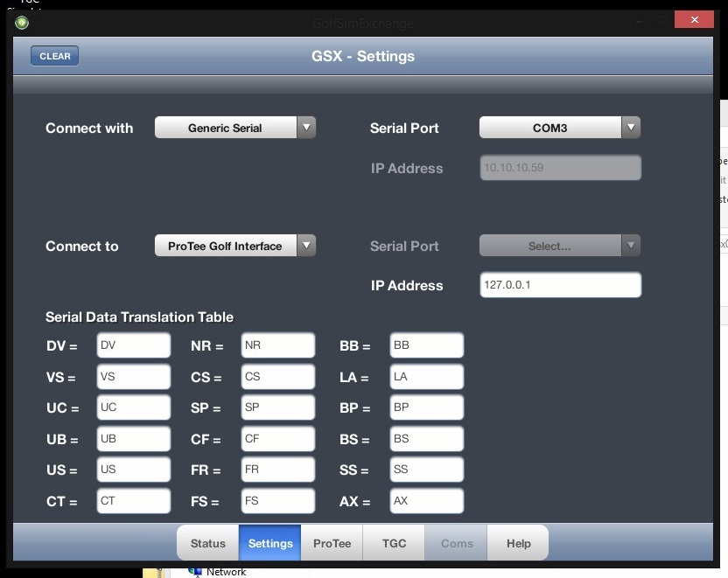Open the ProTee Golf Interface dropdown

pos(234,247)
